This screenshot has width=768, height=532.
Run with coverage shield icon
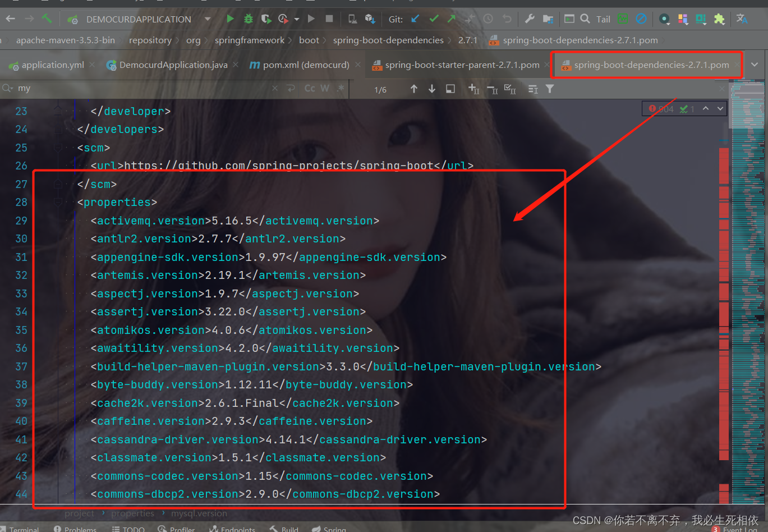tap(266, 19)
